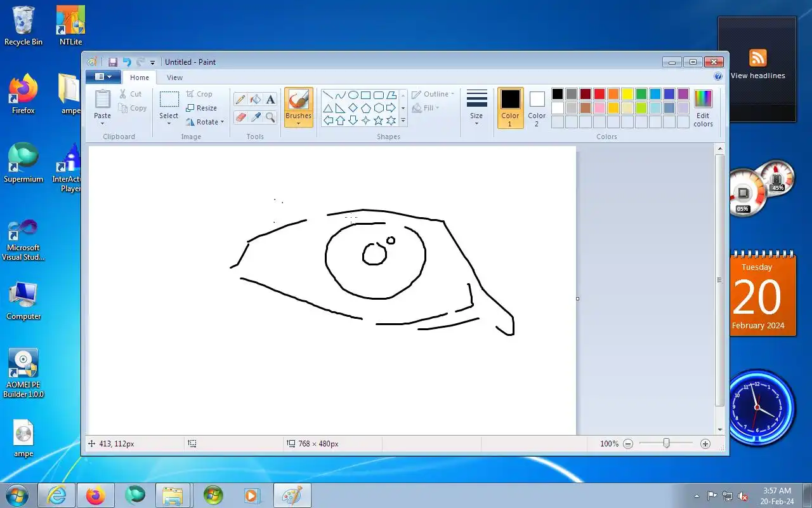Click the Undo arrow in title bar
Screen dimensions: 812x508
[x=127, y=62]
